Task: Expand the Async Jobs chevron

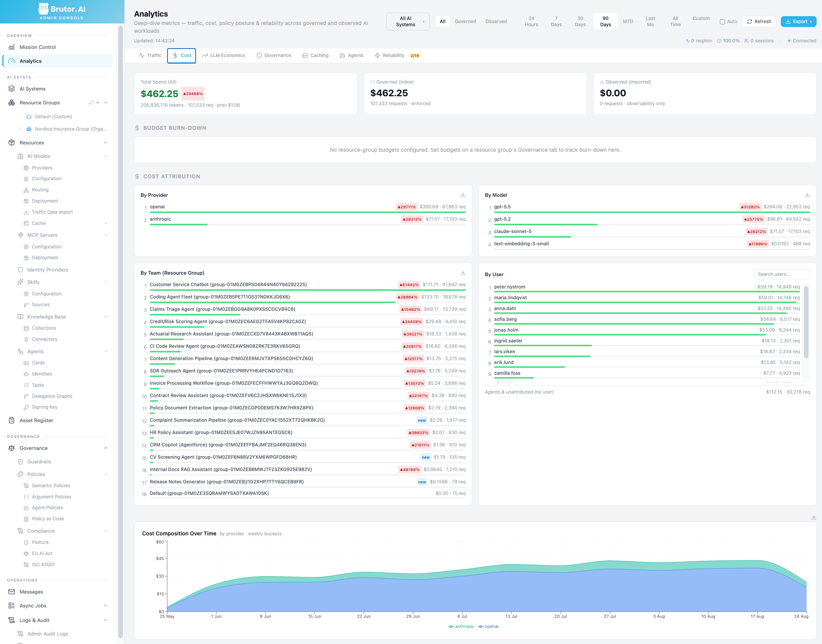Action: (106, 605)
